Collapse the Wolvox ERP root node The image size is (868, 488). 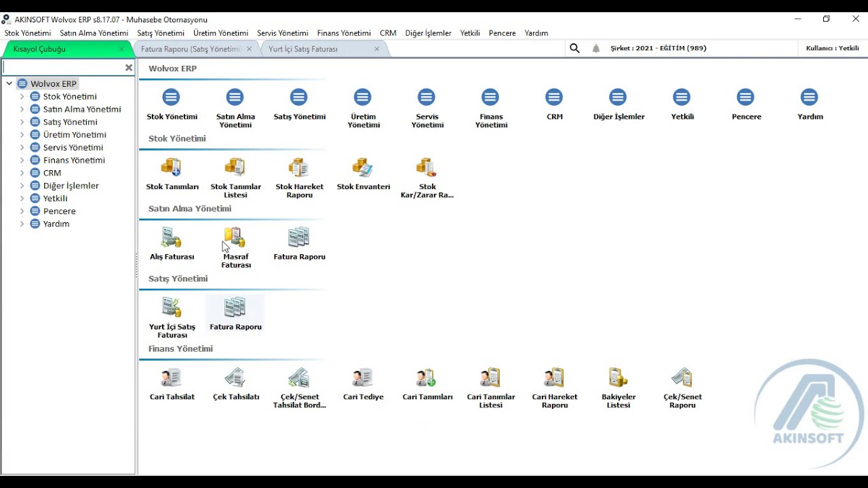(x=9, y=84)
